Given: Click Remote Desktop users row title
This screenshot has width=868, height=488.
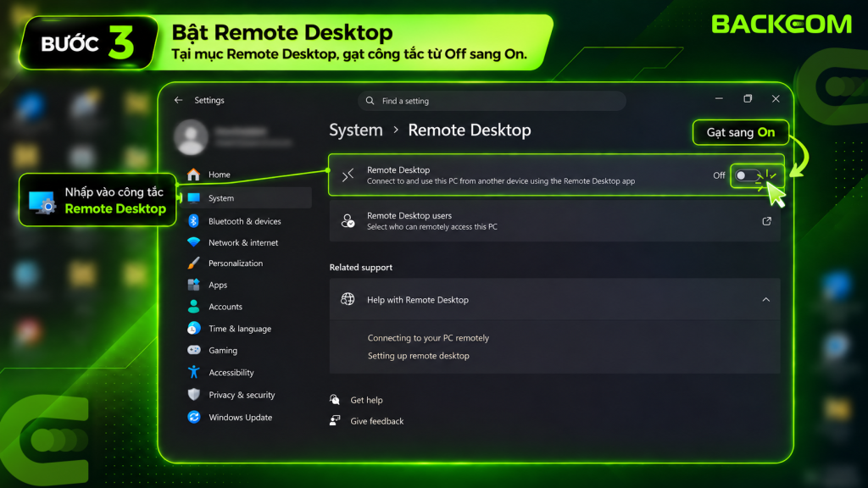Looking at the screenshot, I should pyautogui.click(x=409, y=216).
